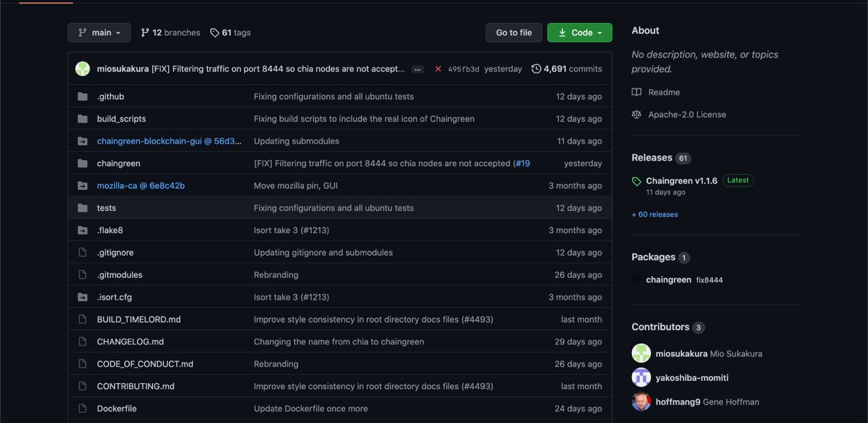Click the failed status X icon

point(438,68)
